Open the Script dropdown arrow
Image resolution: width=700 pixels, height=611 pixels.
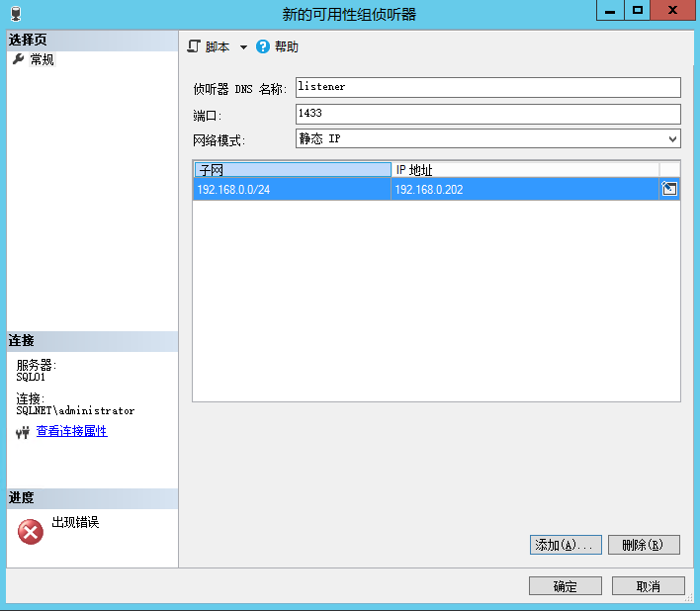(x=243, y=46)
